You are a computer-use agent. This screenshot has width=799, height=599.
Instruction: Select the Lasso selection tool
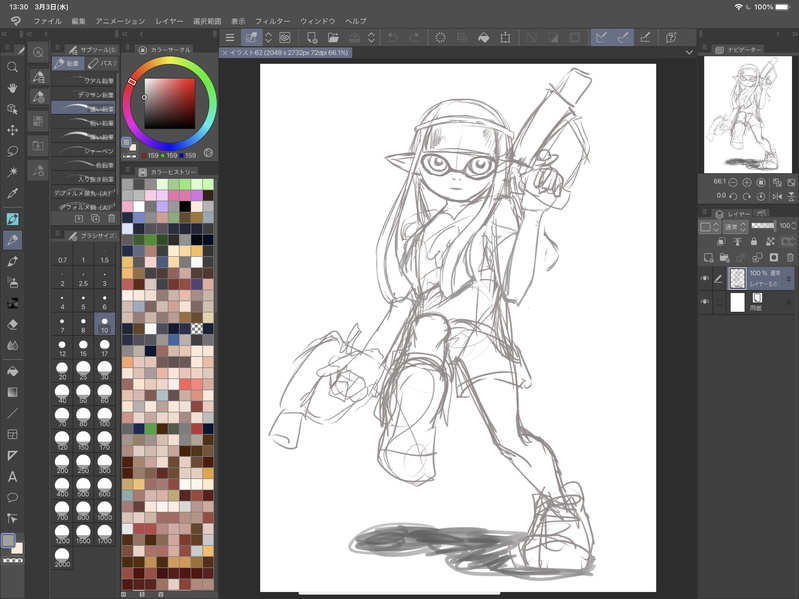[12, 151]
